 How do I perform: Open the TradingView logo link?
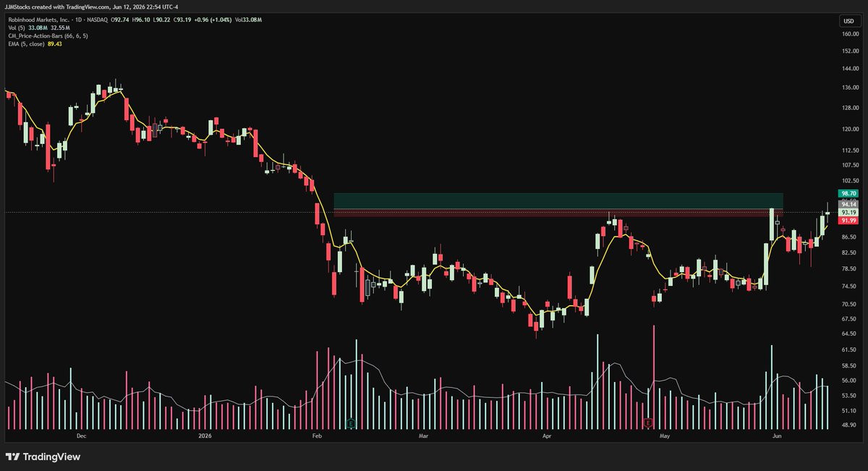(43, 457)
